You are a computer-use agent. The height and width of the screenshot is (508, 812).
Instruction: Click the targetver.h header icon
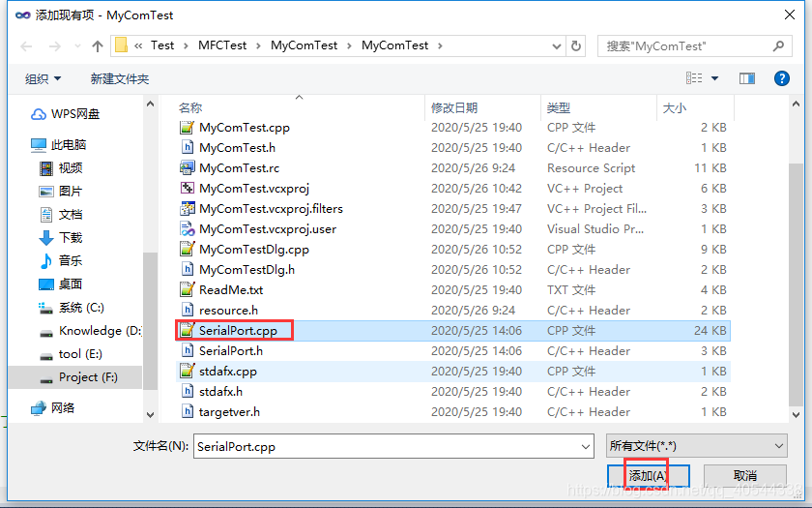[x=187, y=411]
